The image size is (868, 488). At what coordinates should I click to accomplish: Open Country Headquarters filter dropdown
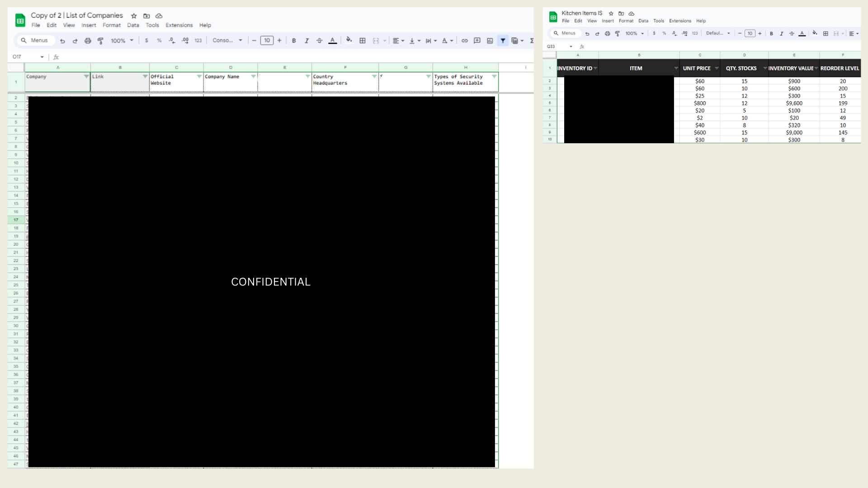(x=374, y=76)
